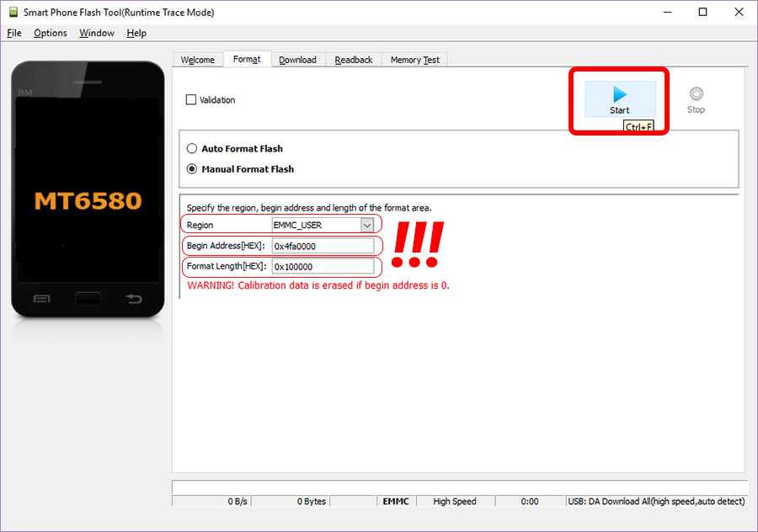Open the Help menu
This screenshot has width=758, height=532.
pyautogui.click(x=136, y=33)
